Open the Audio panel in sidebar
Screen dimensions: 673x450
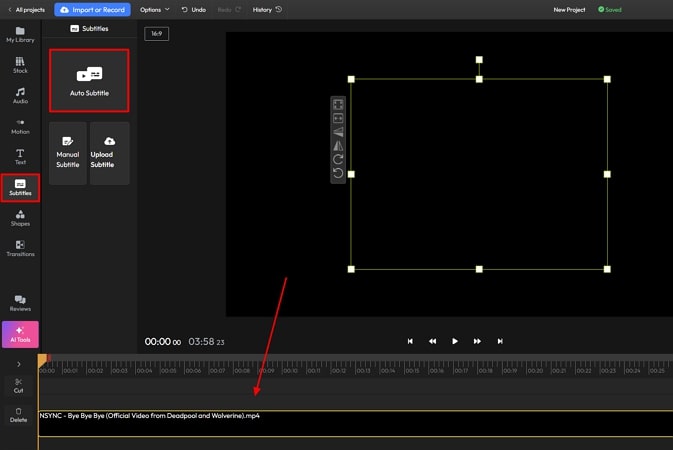click(x=20, y=95)
